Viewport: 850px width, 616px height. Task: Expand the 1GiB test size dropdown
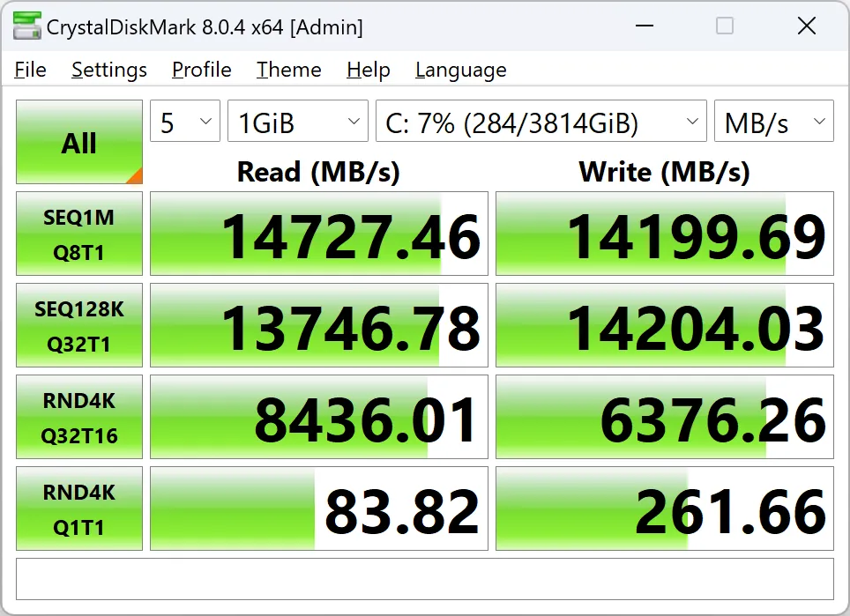click(x=297, y=122)
